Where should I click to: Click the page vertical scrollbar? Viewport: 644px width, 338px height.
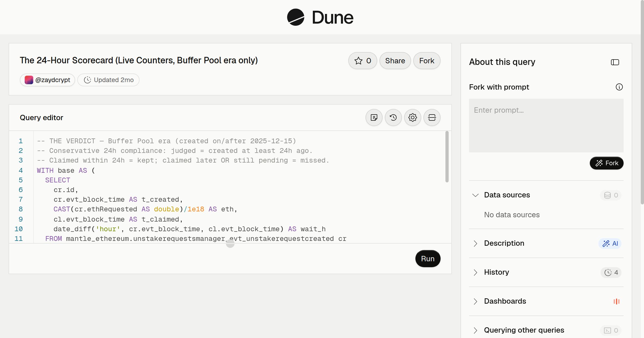coord(642,102)
